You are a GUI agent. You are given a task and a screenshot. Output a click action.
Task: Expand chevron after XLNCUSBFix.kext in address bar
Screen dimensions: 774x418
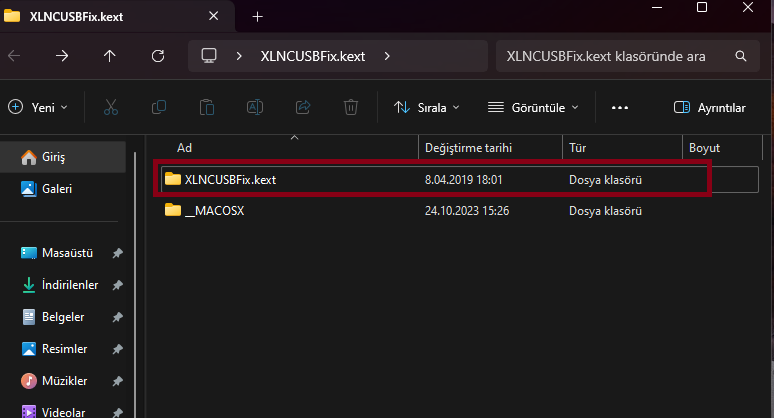387,56
